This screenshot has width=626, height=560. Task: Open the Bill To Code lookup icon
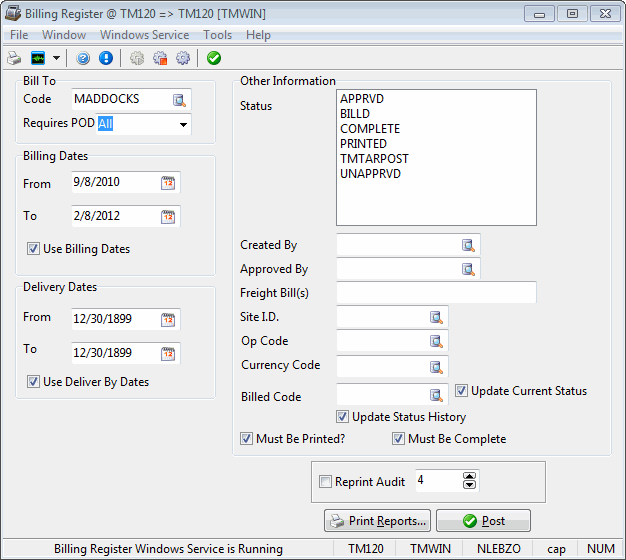pyautogui.click(x=179, y=100)
